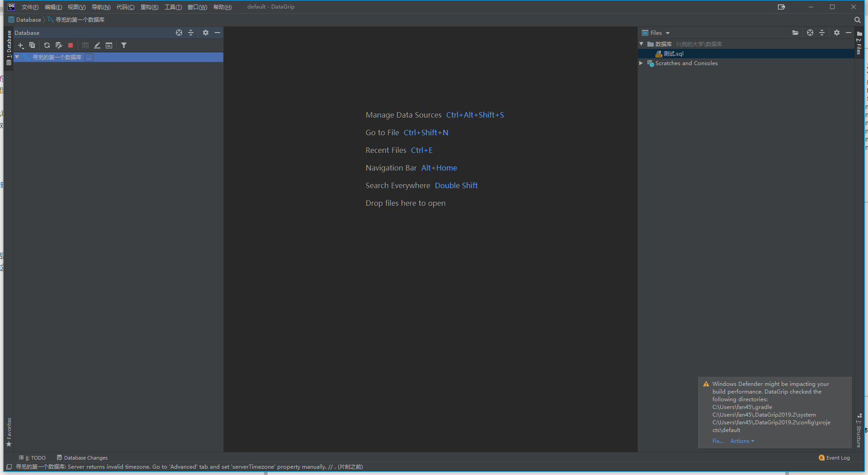Toggle the 7: Structure side tab
Viewport: 868px width, 475px height.
click(x=859, y=431)
